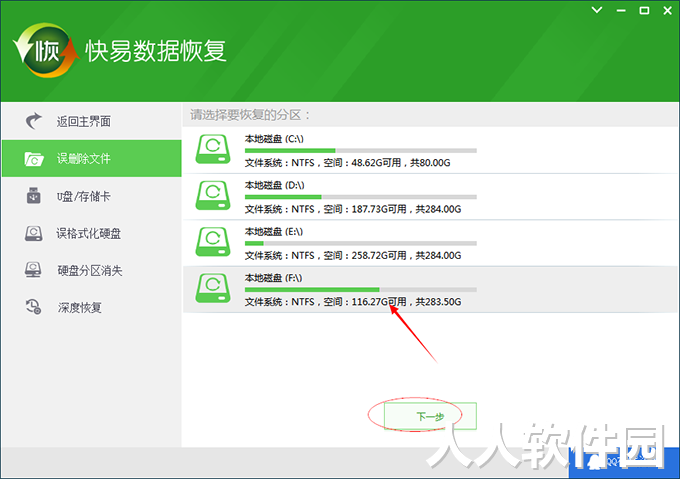Click the 快易数据恢复 title text

[156, 51]
